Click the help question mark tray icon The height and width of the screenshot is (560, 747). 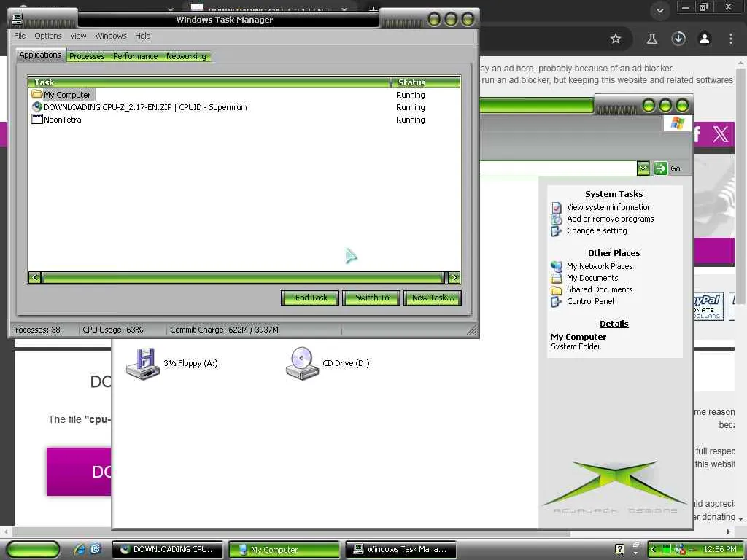point(619,549)
